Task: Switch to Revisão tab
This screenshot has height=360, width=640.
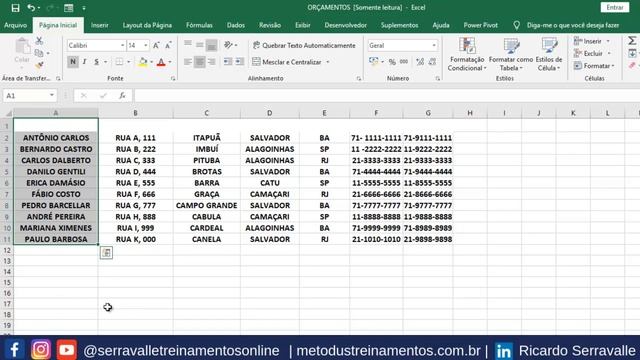Action: [x=270, y=25]
